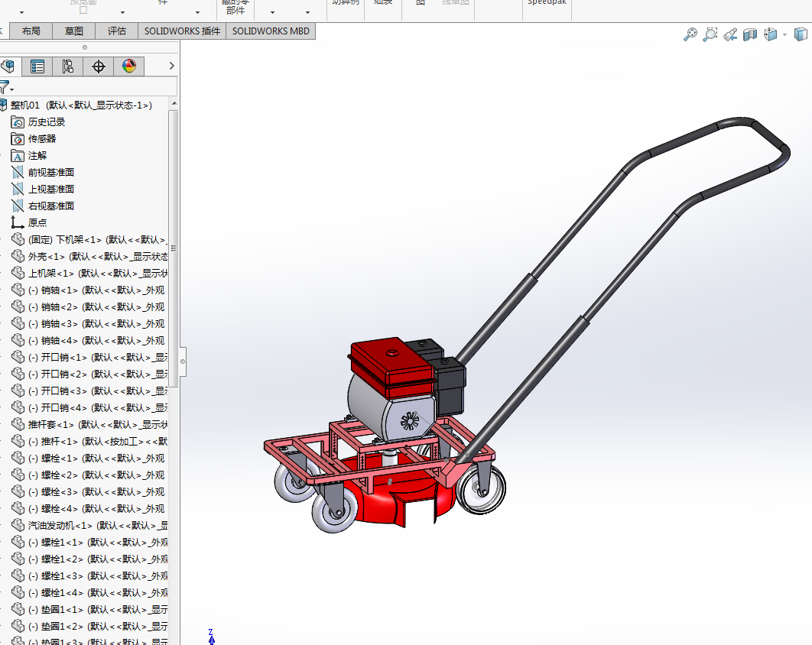
Task: Switch to the 评估 tab
Action: click(x=116, y=31)
